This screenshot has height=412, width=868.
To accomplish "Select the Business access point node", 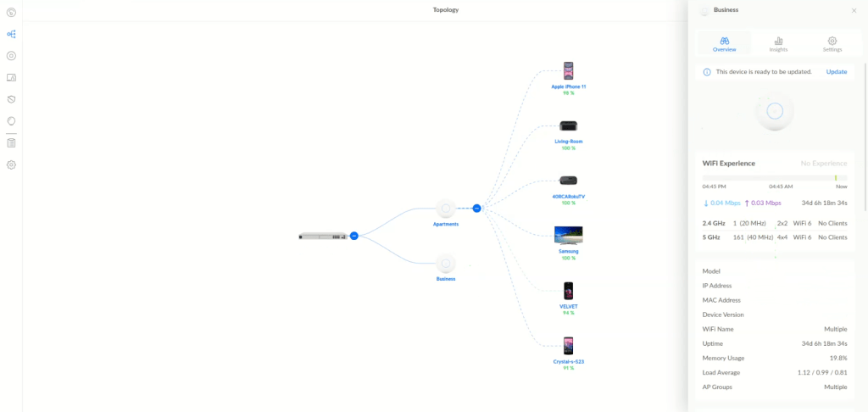I will [x=446, y=264].
